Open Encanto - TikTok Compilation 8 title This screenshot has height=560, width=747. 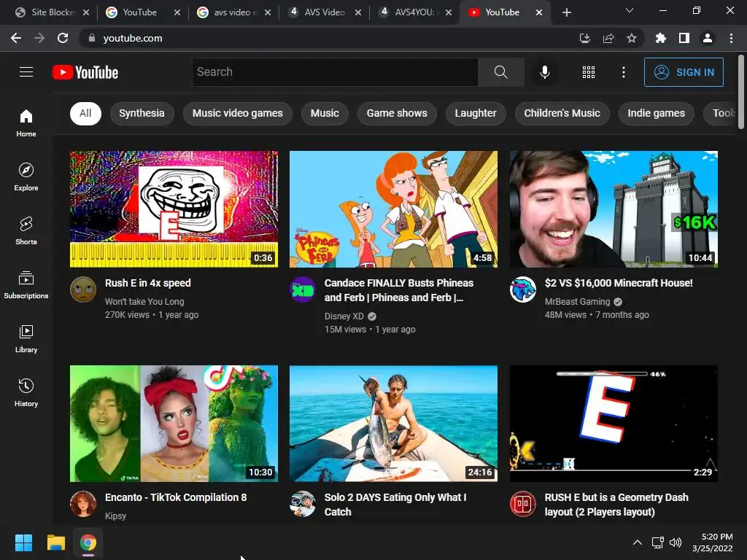[x=176, y=497]
